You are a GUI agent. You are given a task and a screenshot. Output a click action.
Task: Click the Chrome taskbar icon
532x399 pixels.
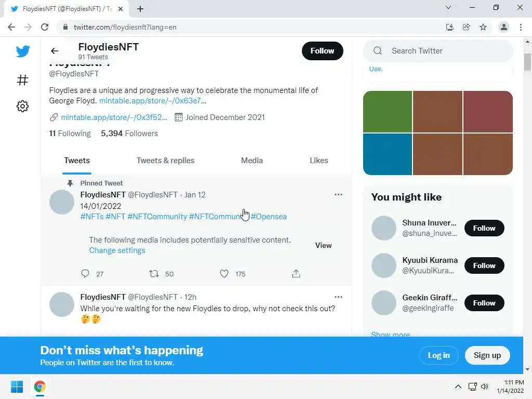click(x=39, y=387)
